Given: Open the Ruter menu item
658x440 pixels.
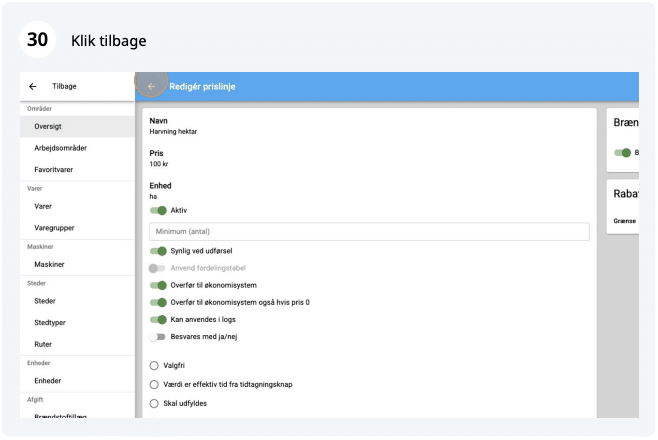Looking at the screenshot, I should (45, 344).
